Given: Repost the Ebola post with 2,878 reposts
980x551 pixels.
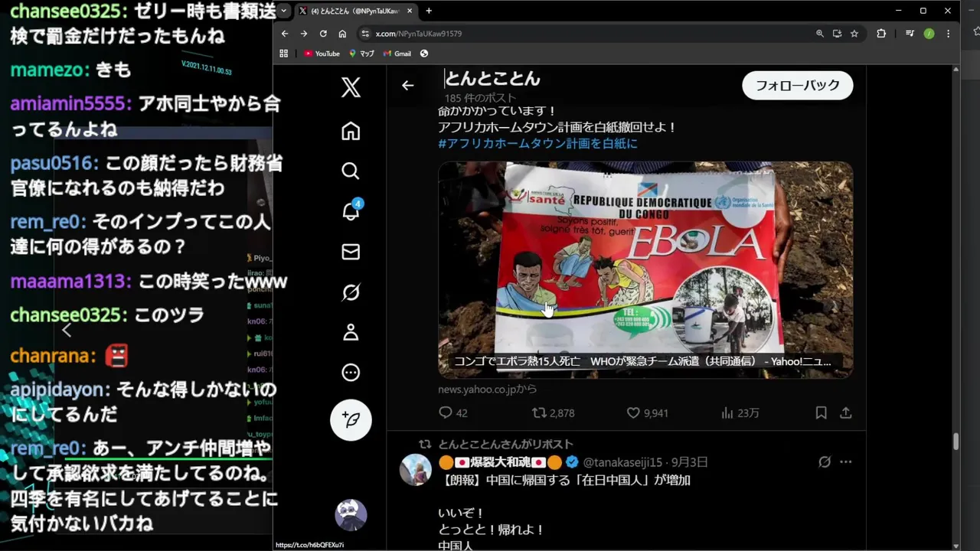Looking at the screenshot, I should click(x=553, y=412).
